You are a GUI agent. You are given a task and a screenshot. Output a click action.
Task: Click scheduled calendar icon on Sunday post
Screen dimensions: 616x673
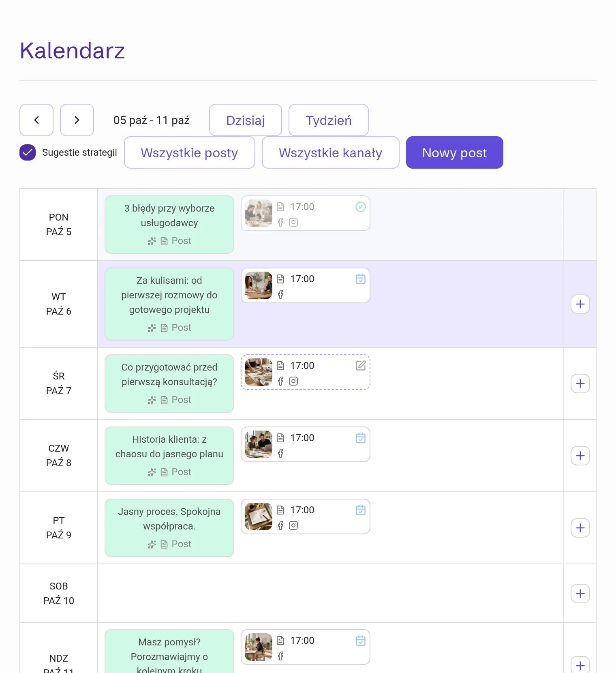point(361,641)
